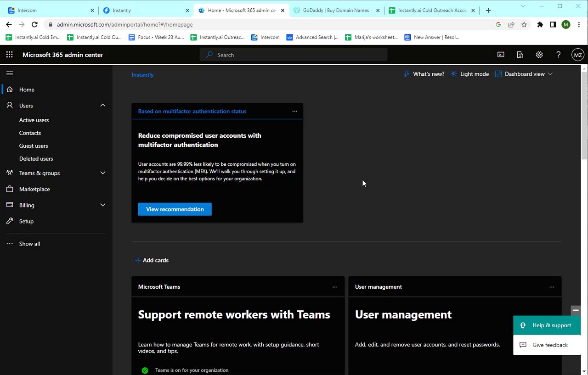
Task: Click the browser back arrow
Action: [9, 24]
